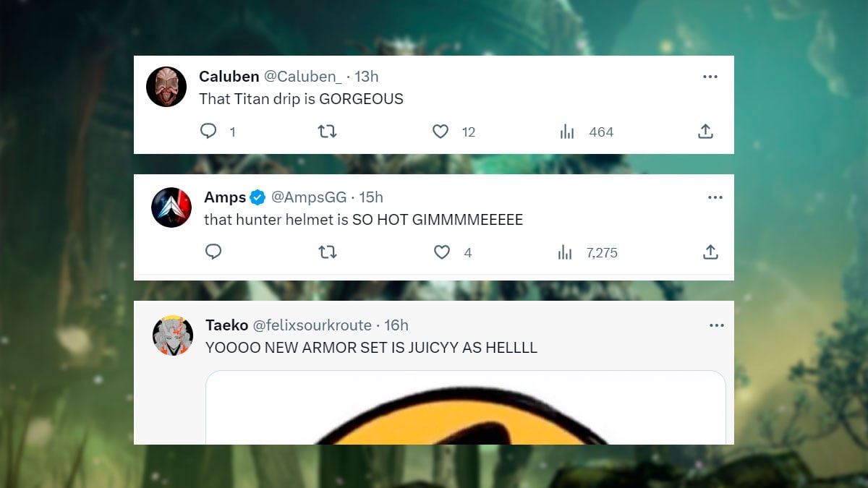Retweet the Amps hunter helmet tweet
This screenshot has width=868, height=488.
(328, 252)
